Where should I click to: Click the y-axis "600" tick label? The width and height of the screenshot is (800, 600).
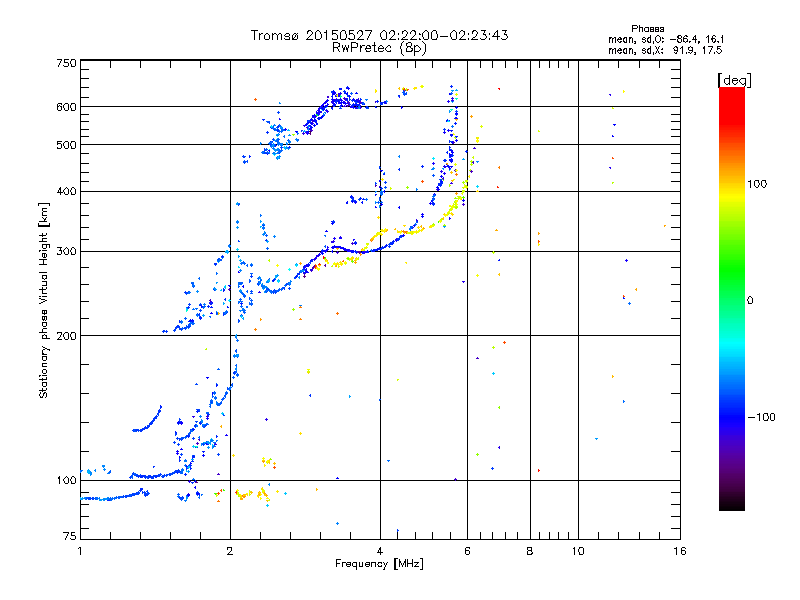[67, 107]
